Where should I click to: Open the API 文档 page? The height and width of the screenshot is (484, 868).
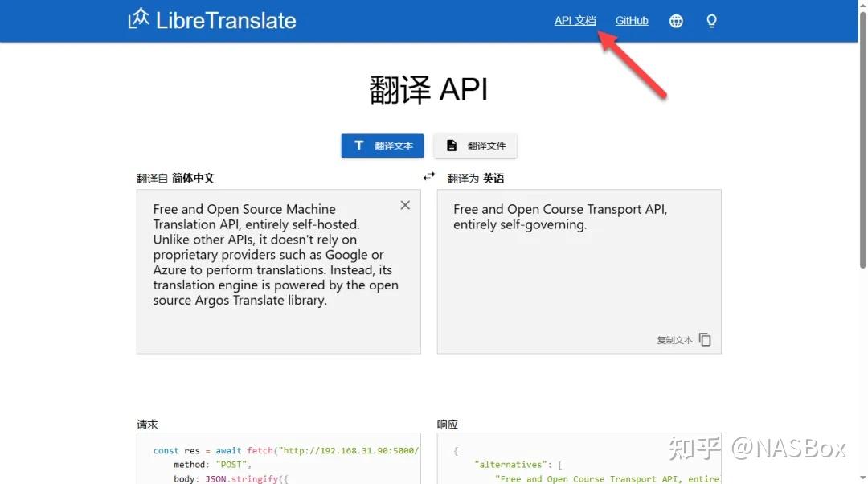point(575,20)
